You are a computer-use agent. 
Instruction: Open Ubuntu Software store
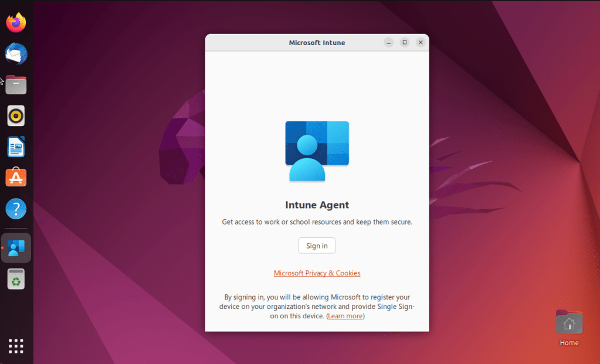(16, 177)
